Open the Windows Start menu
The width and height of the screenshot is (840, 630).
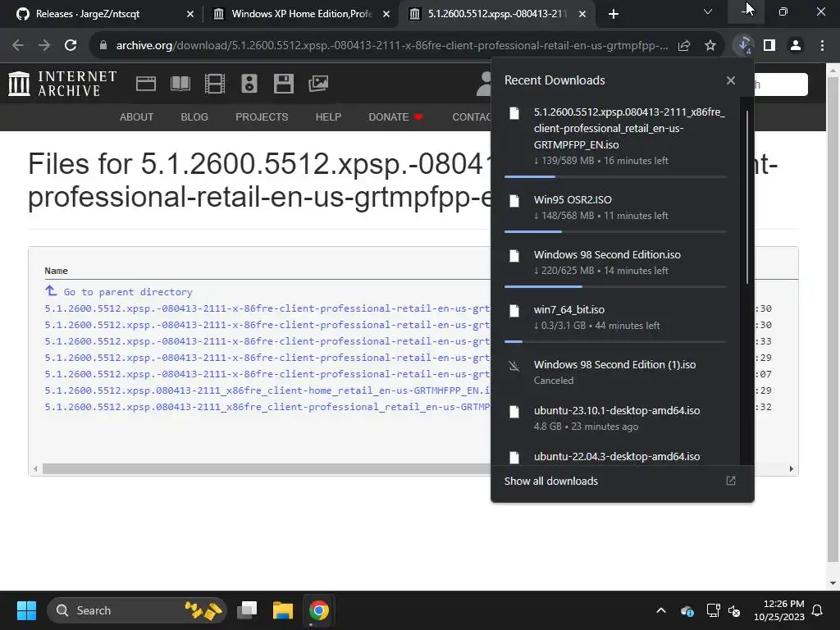[26, 610]
